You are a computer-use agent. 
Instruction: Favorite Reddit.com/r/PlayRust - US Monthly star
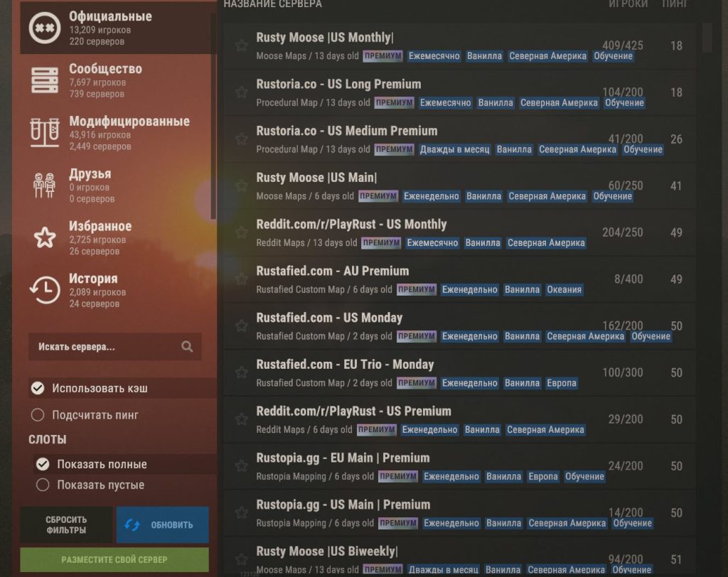click(242, 232)
